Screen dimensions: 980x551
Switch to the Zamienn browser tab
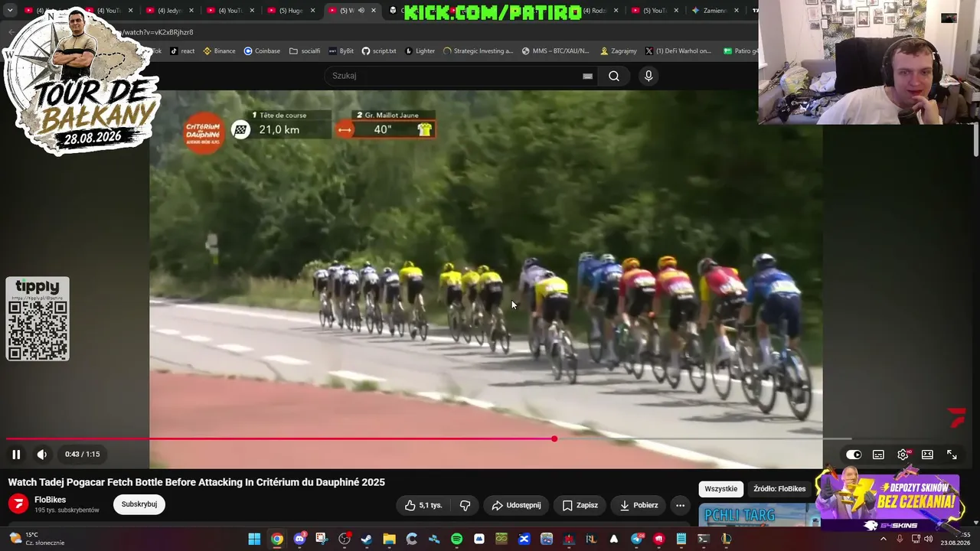(x=715, y=11)
